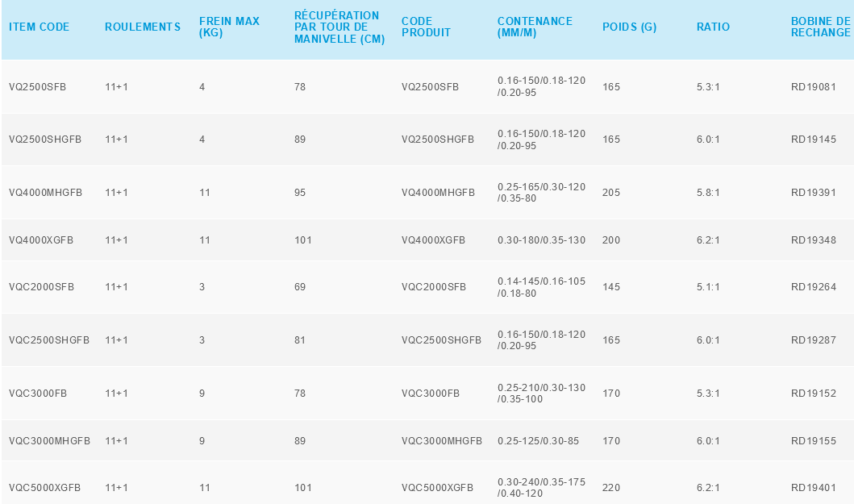Image resolution: width=854 pixels, height=504 pixels.
Task: Click spare spool code RD19152
Action: point(813,394)
